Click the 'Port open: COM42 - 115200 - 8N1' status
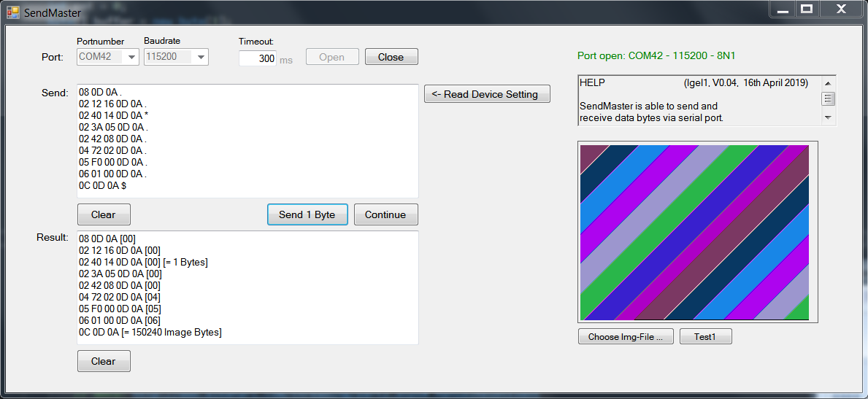 pos(656,56)
